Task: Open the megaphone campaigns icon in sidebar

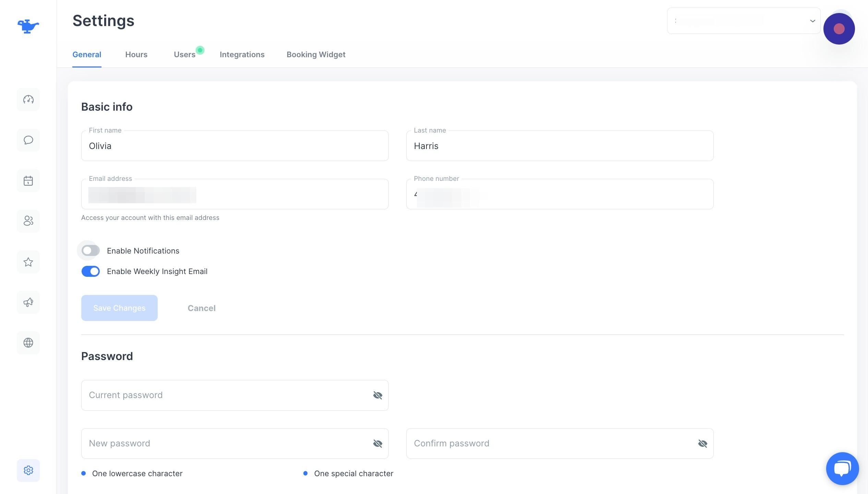Action: point(28,302)
